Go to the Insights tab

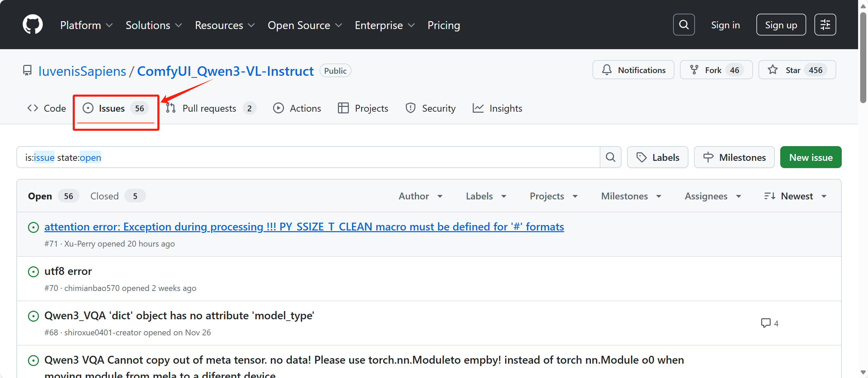(498, 108)
